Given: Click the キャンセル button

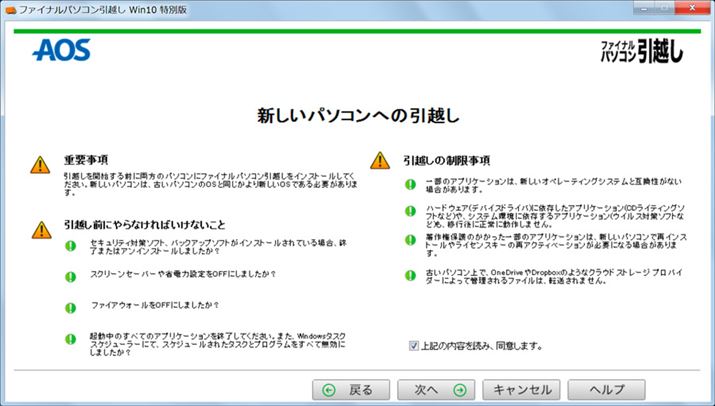Looking at the screenshot, I should [521, 390].
